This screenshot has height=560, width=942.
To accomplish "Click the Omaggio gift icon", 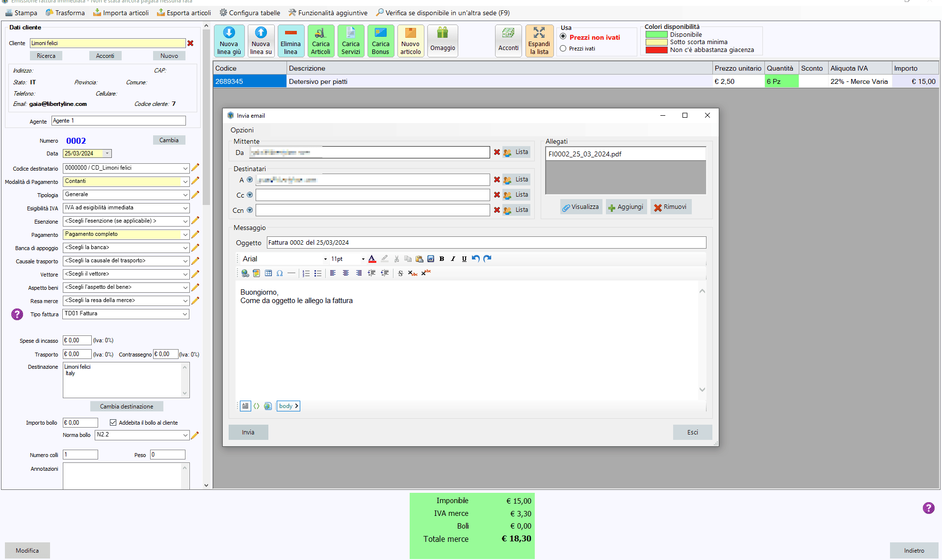I will (443, 41).
